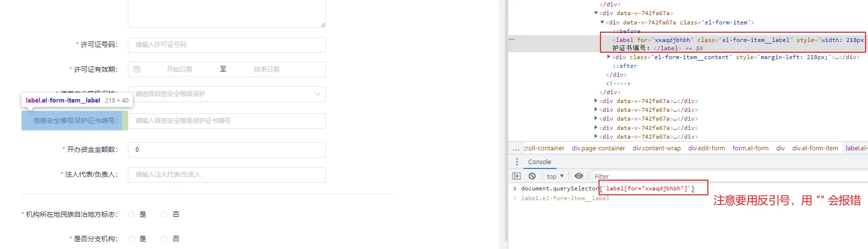
Task: Open the 请选择信息安全等级保护 dropdown
Action: [x=227, y=94]
